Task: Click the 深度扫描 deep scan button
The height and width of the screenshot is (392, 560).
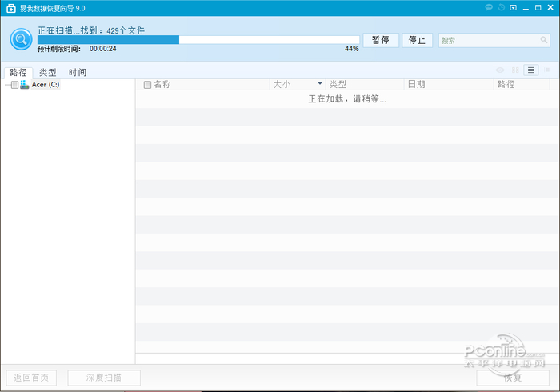Action: (x=104, y=378)
